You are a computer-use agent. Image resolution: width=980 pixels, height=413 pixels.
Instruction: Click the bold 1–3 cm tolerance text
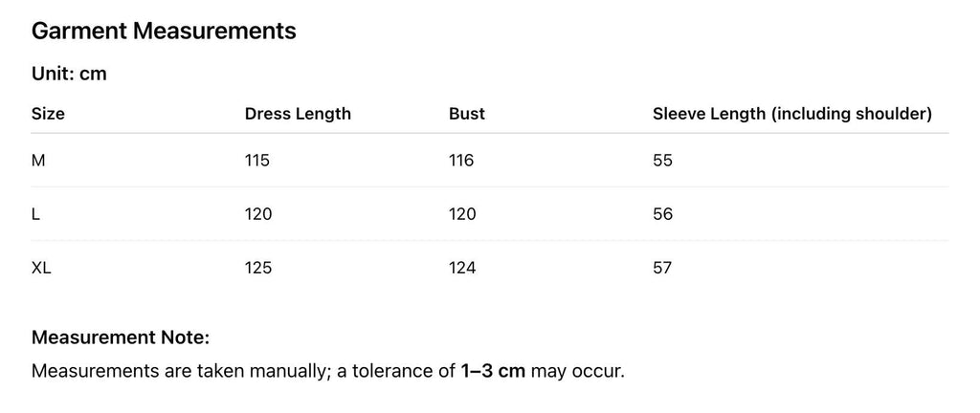pyautogui.click(x=493, y=370)
